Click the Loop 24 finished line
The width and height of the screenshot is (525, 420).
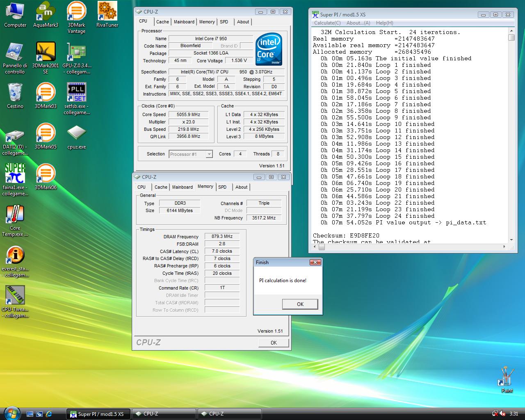pyautogui.click(x=377, y=216)
